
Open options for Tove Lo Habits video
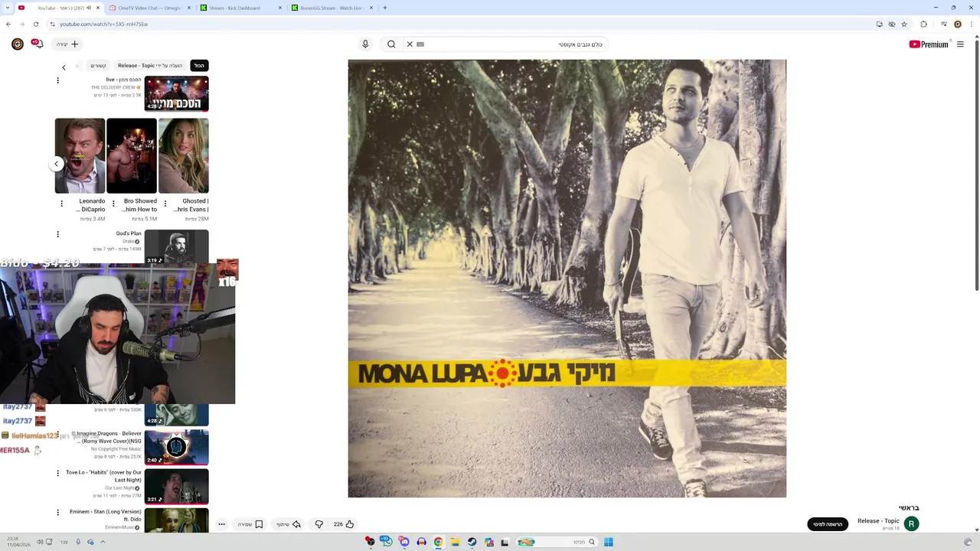pos(57,473)
